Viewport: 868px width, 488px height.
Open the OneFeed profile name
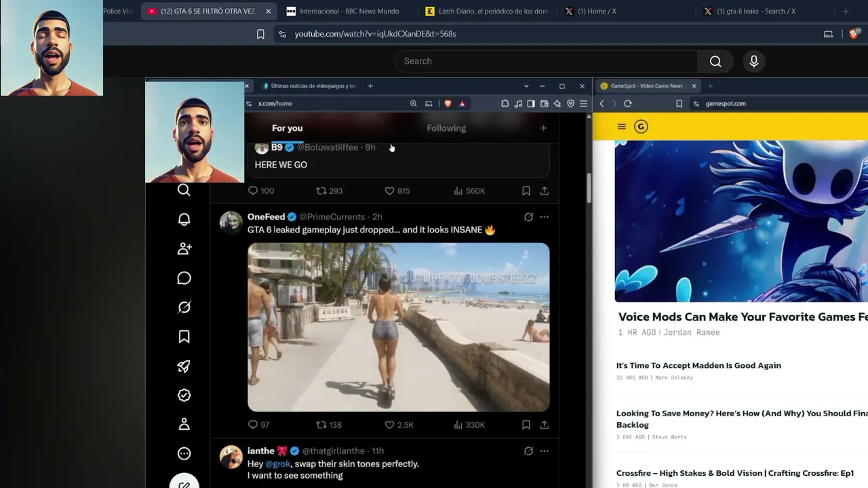tap(266, 217)
